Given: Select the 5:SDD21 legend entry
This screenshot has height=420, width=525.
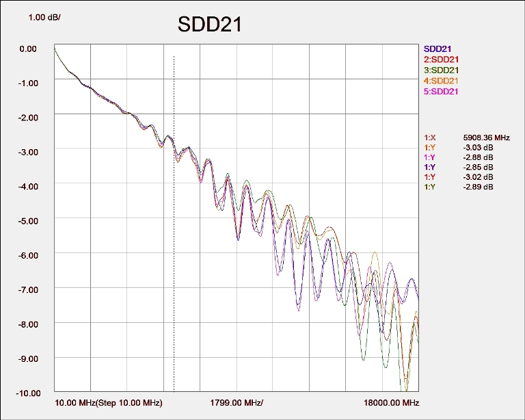Looking at the screenshot, I should coord(441,92).
